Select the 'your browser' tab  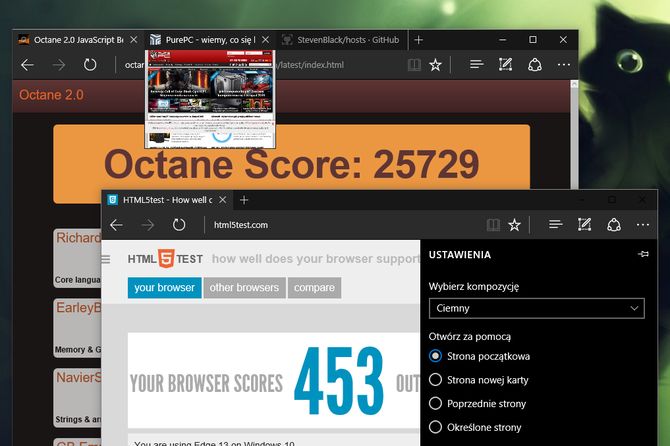point(165,288)
